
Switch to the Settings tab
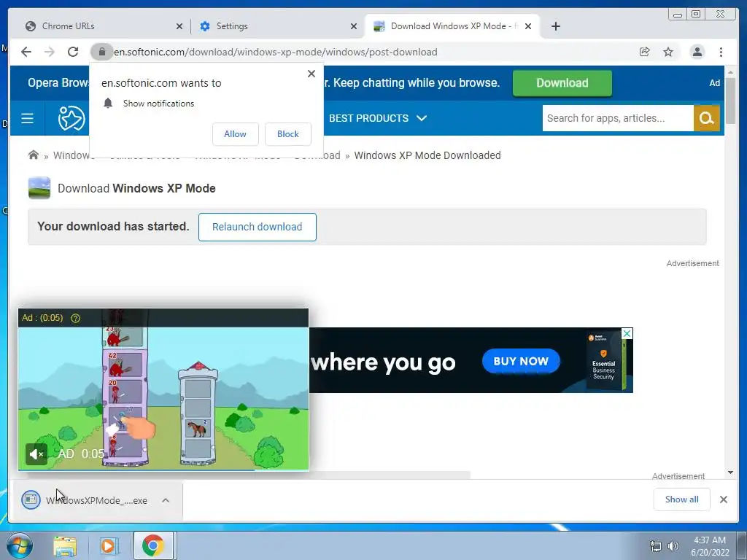[278, 26]
